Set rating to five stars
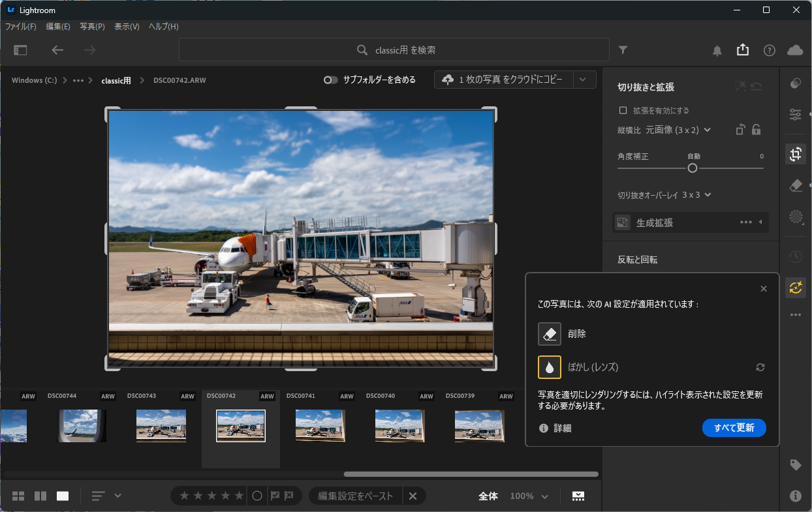Viewport: 812px width, 512px height. pyautogui.click(x=239, y=496)
